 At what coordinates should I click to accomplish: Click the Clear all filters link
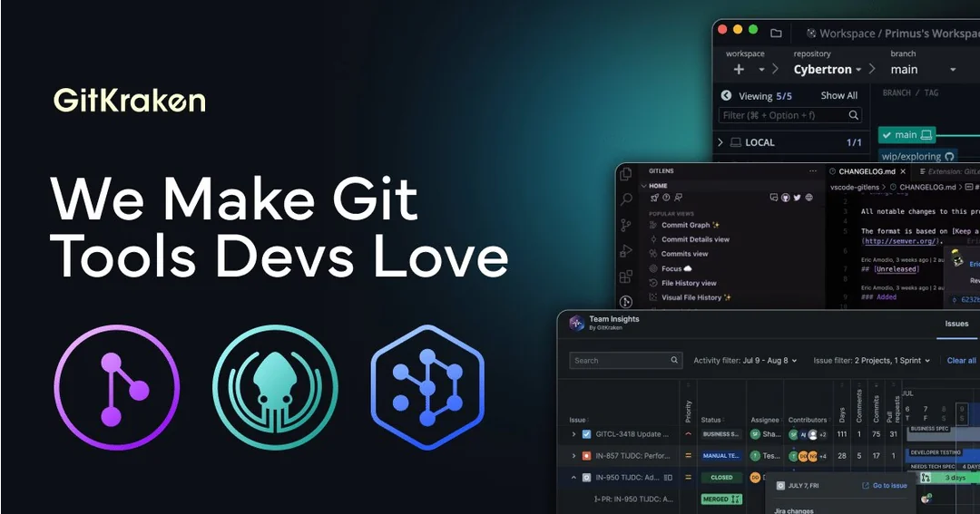(961, 361)
